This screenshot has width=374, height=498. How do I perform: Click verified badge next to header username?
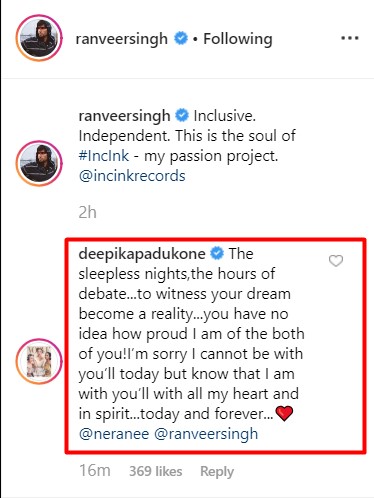click(x=181, y=38)
